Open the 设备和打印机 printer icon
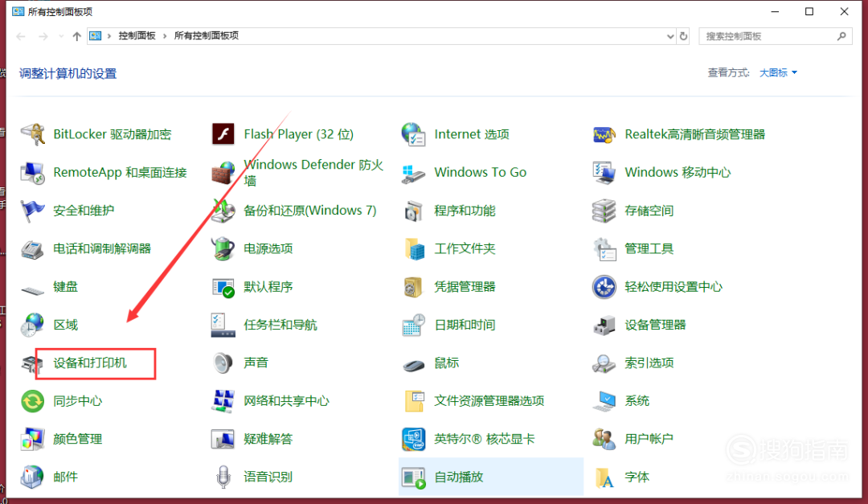 (x=33, y=363)
